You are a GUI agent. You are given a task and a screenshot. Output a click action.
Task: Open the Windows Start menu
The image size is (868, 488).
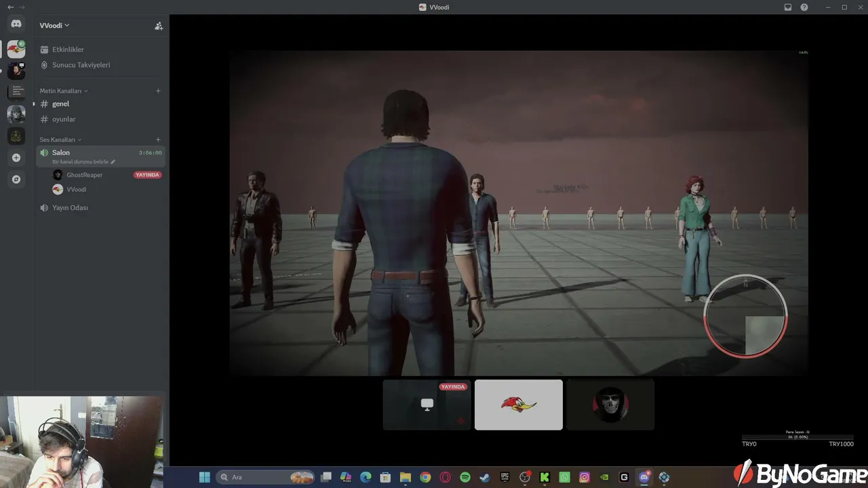pos(204,477)
